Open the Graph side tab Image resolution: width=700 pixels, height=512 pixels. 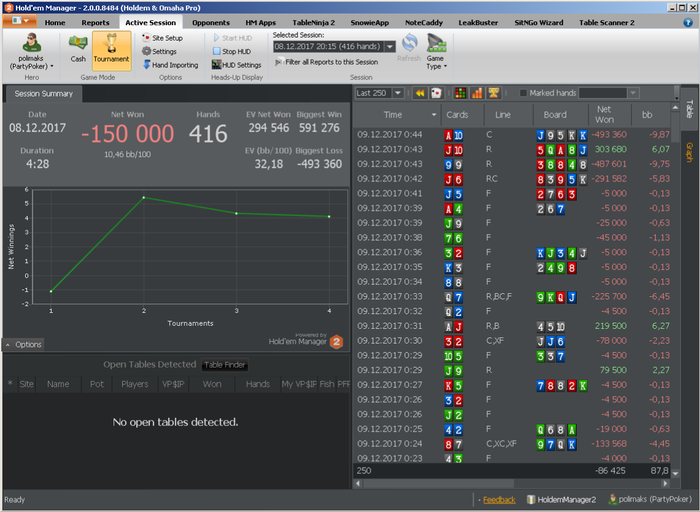pos(690,152)
